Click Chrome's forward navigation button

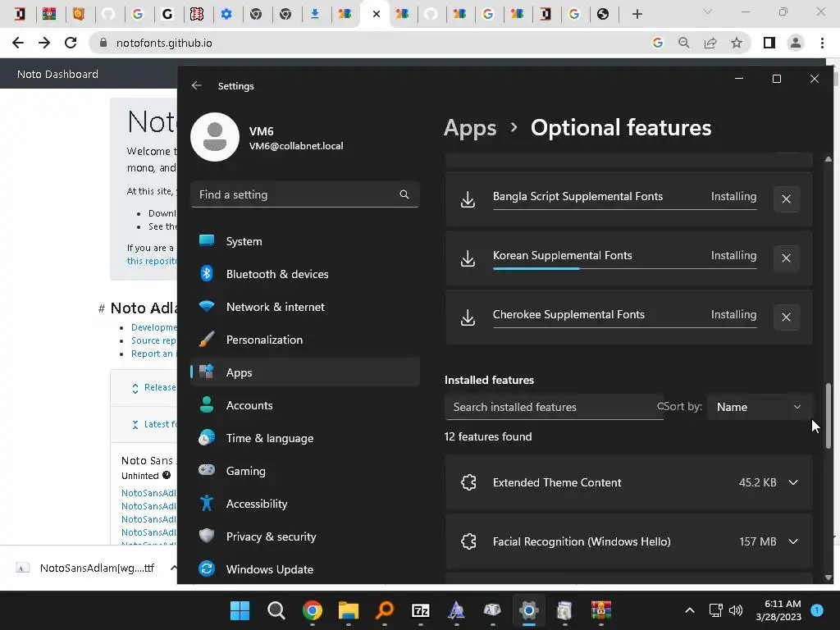(x=44, y=43)
